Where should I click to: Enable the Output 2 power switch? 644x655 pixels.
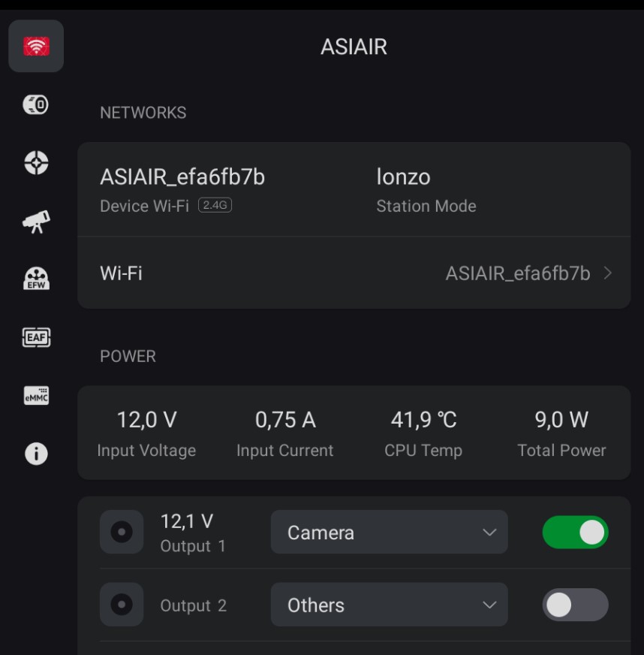575,605
